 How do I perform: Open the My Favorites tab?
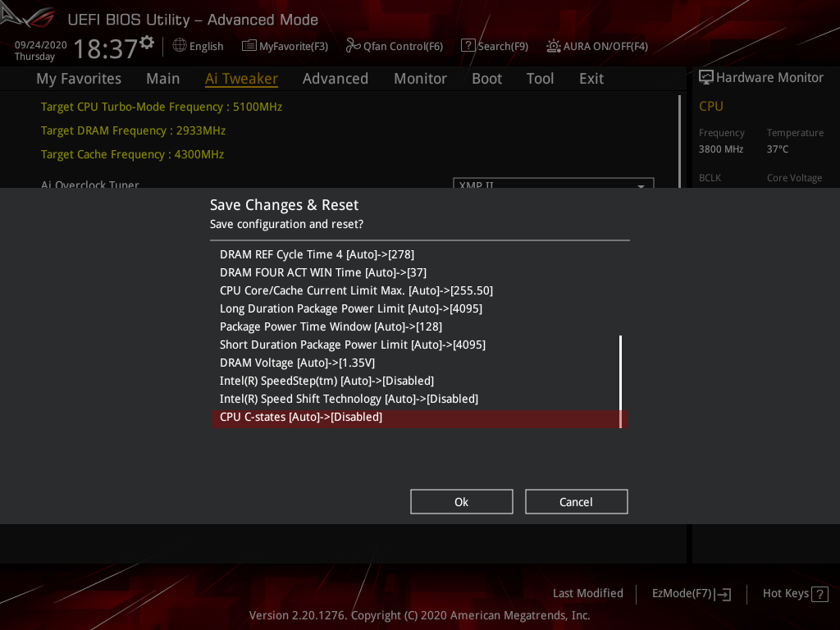tap(79, 79)
